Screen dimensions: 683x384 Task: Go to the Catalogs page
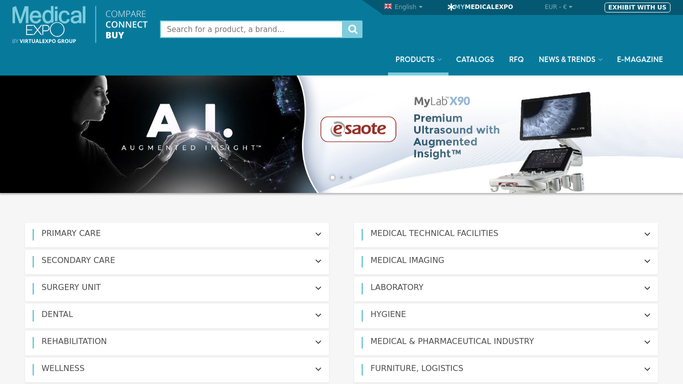click(475, 59)
